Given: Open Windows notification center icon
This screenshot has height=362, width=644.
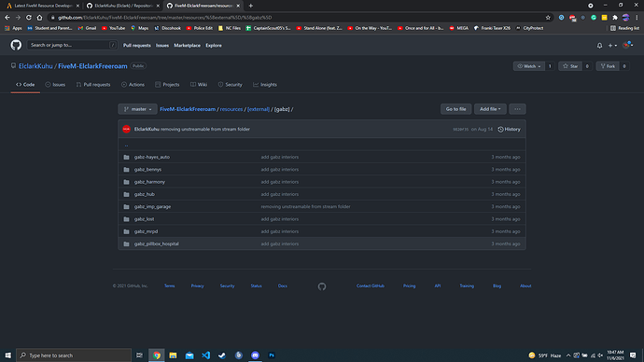Looking at the screenshot, I should pyautogui.click(x=633, y=355).
